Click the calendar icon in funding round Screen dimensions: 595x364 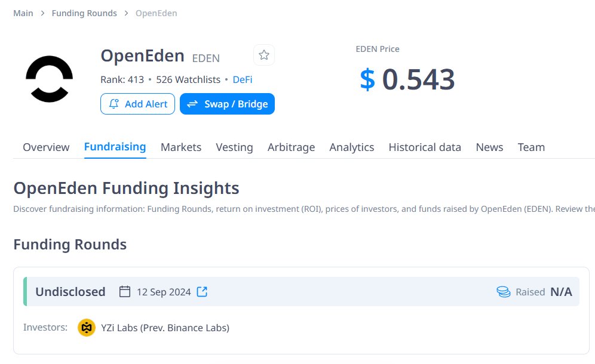pos(125,292)
